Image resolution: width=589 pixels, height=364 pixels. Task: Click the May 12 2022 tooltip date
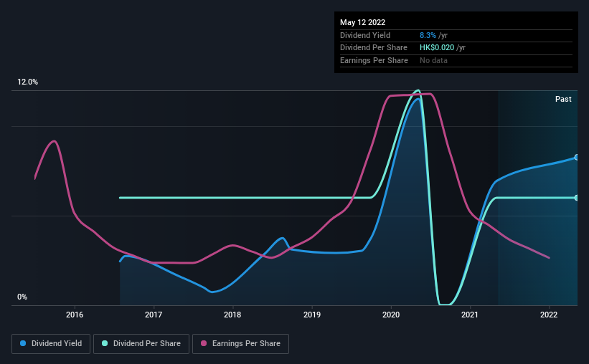point(362,22)
